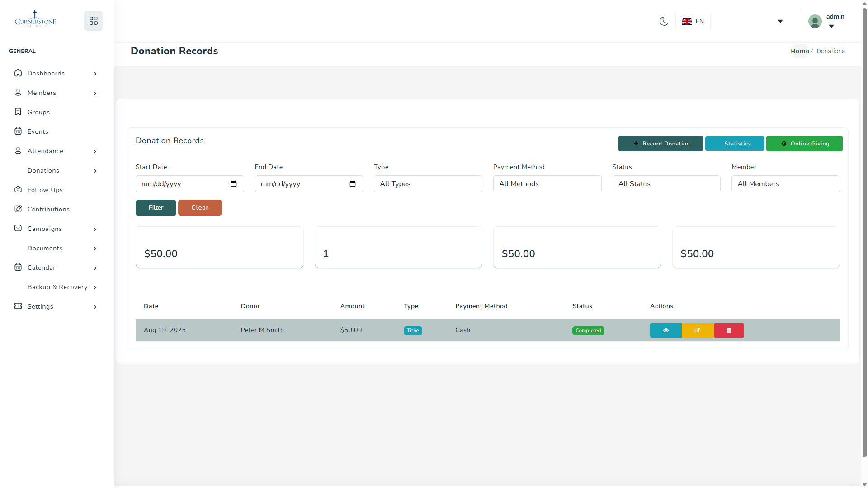The width and height of the screenshot is (868, 488).
Task: Click the Record Donation button
Action: 660,144
